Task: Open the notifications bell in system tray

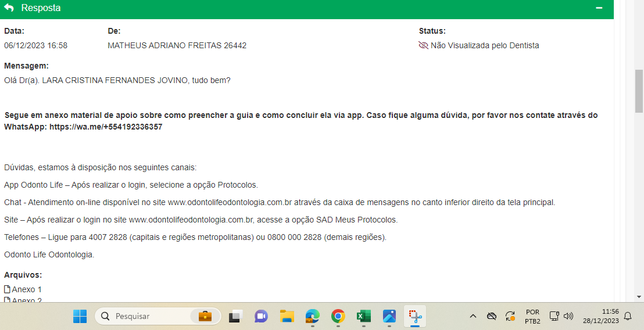Action: (x=628, y=316)
